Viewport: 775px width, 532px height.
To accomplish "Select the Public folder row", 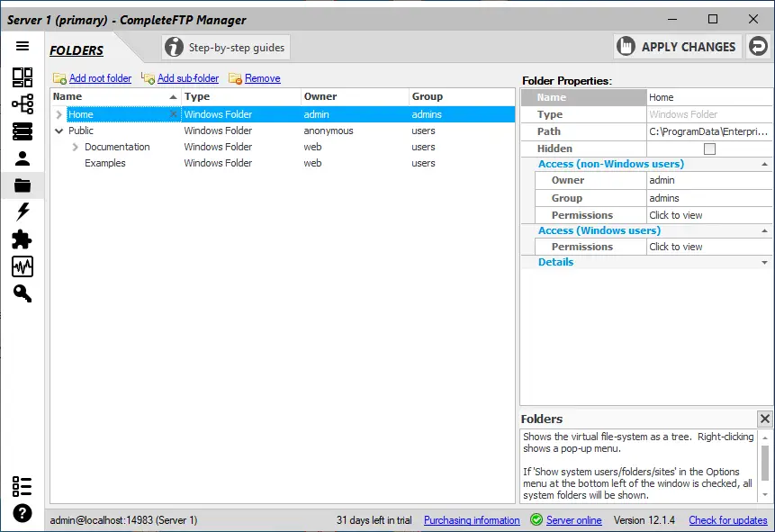I will [283, 131].
